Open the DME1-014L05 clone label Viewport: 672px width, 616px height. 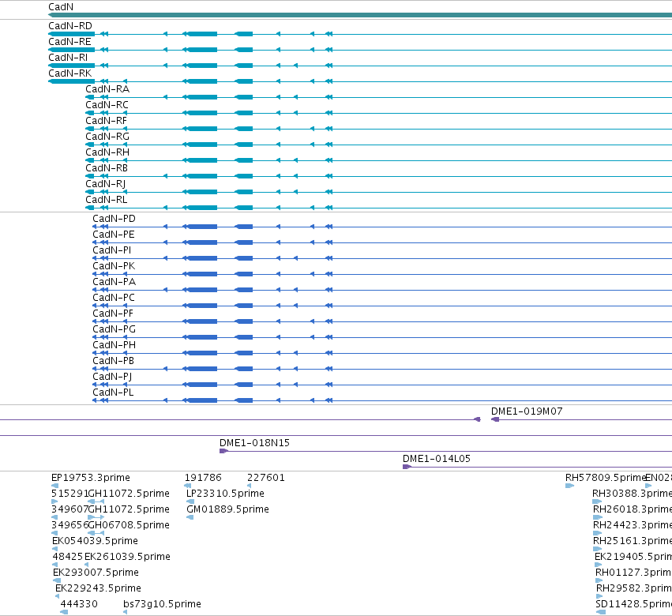436,459
